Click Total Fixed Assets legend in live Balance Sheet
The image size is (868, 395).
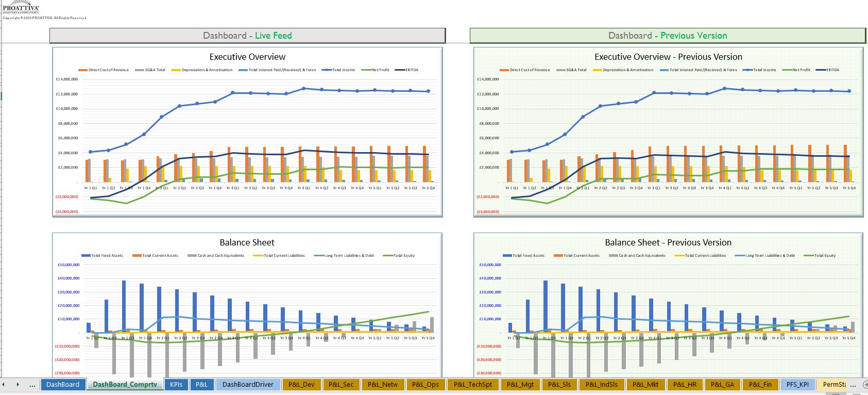pyautogui.click(x=107, y=256)
